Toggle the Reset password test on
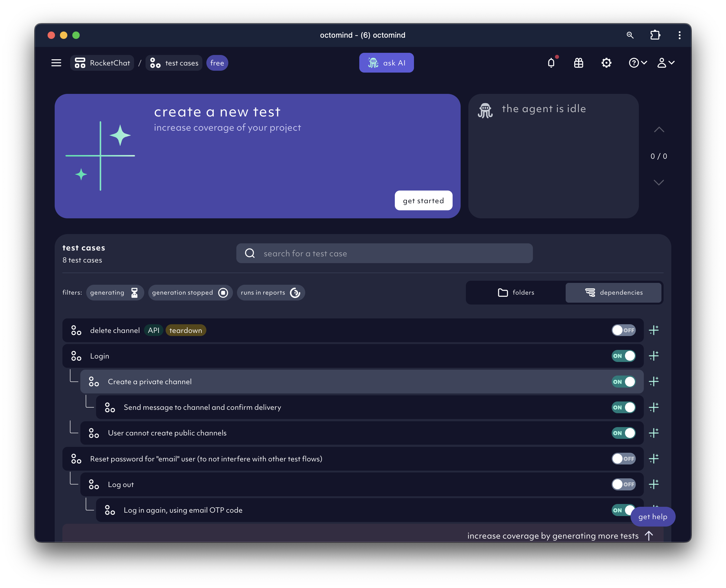 pyautogui.click(x=623, y=459)
